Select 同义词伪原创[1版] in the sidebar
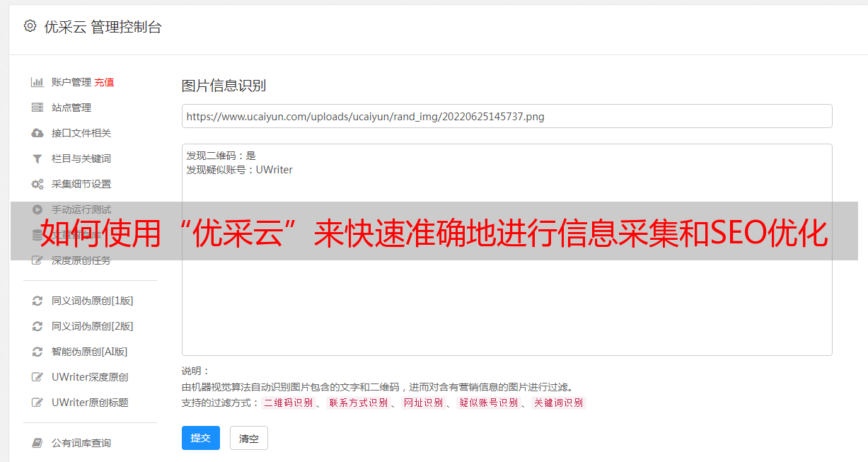Image resolution: width=868 pixels, height=462 pixels. pyautogui.click(x=93, y=301)
